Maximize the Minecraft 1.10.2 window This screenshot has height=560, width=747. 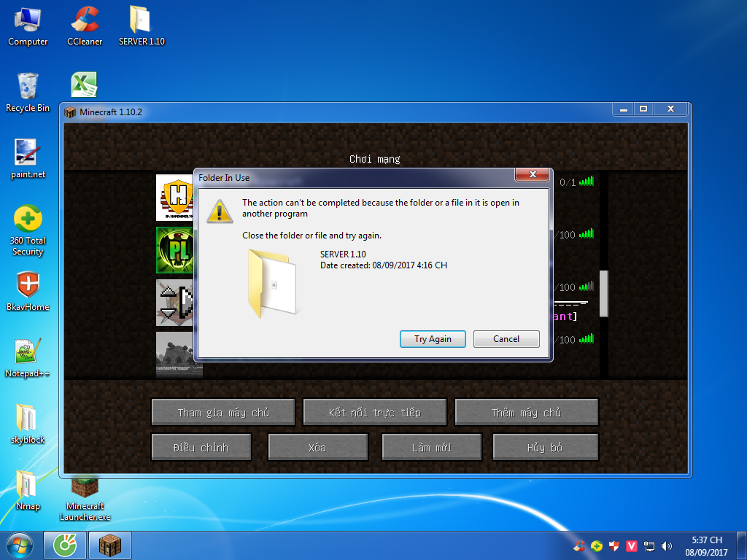[643, 109]
